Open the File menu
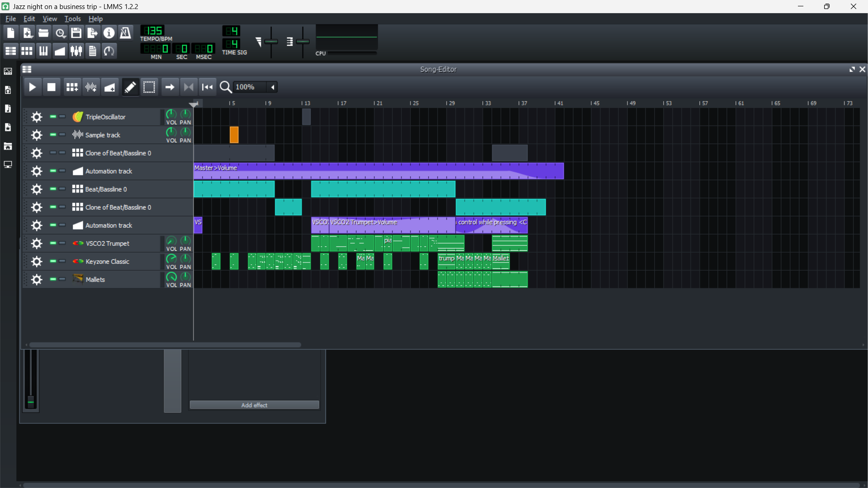 [x=10, y=19]
